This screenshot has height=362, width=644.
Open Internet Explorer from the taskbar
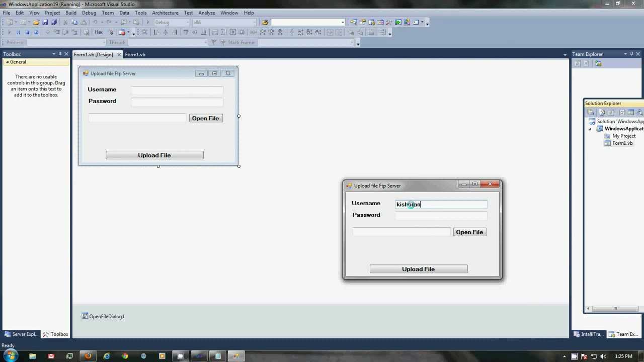pyautogui.click(x=107, y=356)
